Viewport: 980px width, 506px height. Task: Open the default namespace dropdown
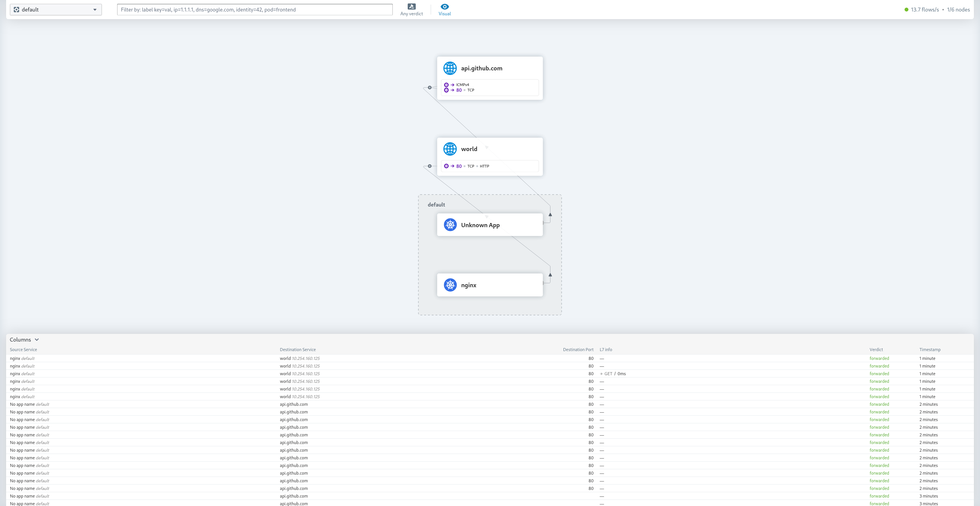click(x=56, y=10)
